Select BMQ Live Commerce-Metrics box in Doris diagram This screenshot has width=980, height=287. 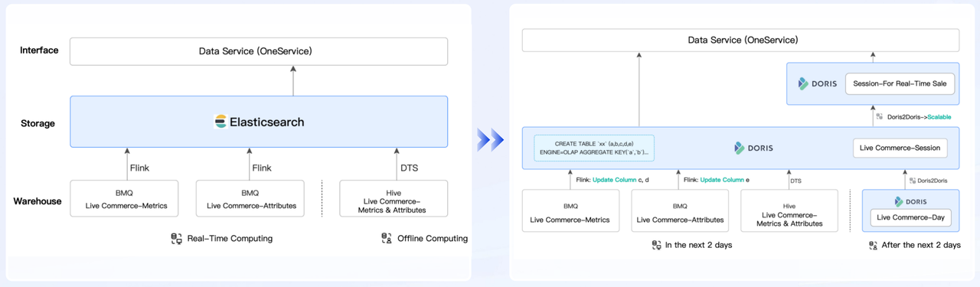click(x=570, y=210)
